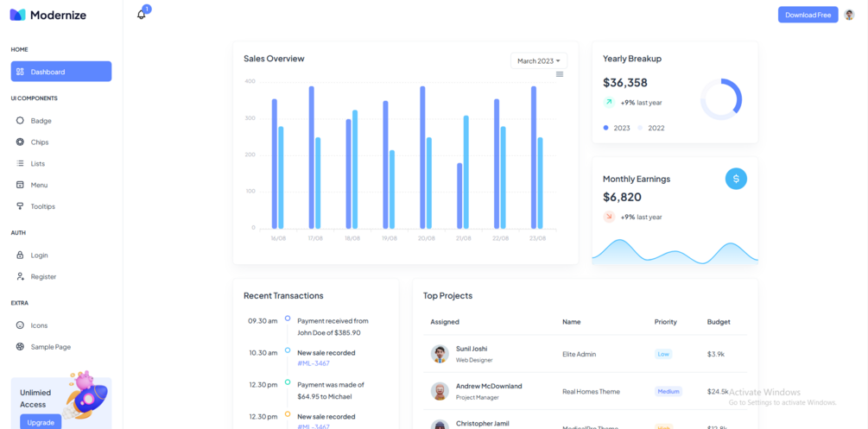The image size is (868, 429).
Task: Click the Name column header
Action: click(x=571, y=322)
